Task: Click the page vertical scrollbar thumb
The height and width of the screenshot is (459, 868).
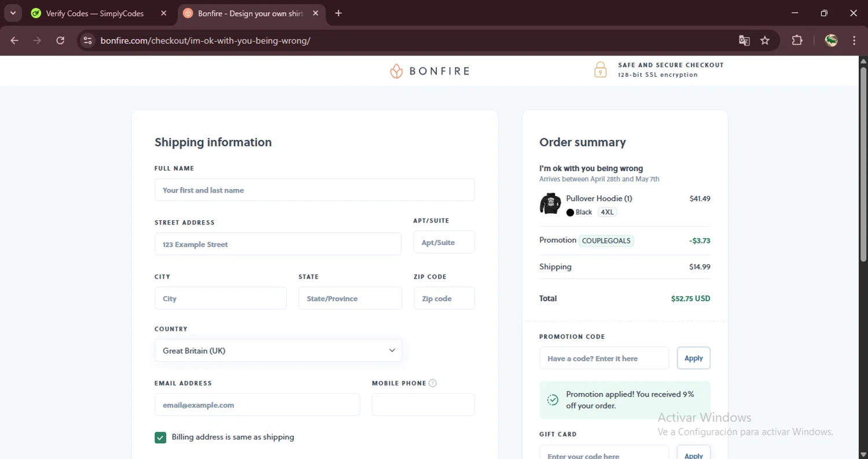Action: point(863,163)
